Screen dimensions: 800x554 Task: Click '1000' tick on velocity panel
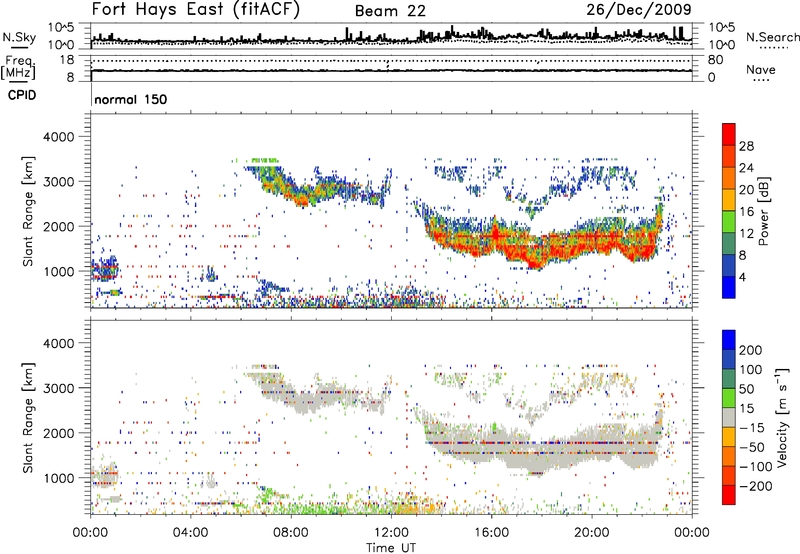[58, 478]
